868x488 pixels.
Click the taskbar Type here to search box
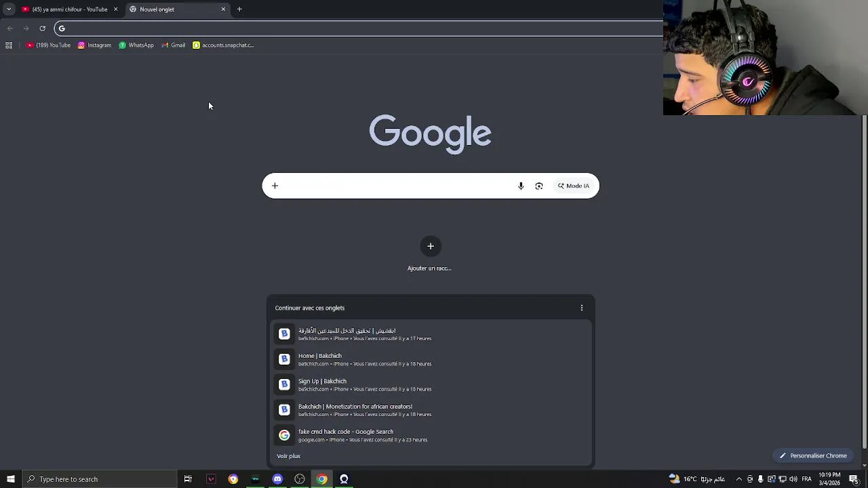pos(99,479)
